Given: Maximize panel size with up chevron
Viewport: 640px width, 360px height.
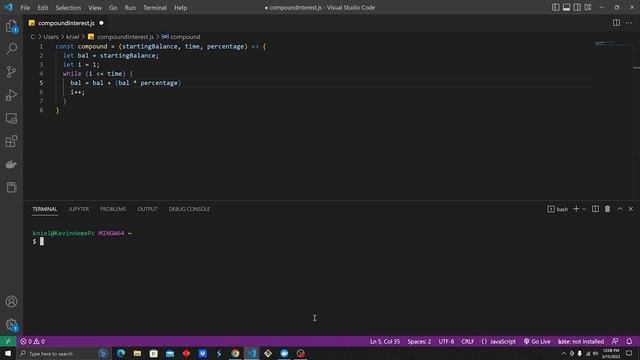Looking at the screenshot, I should (620, 209).
